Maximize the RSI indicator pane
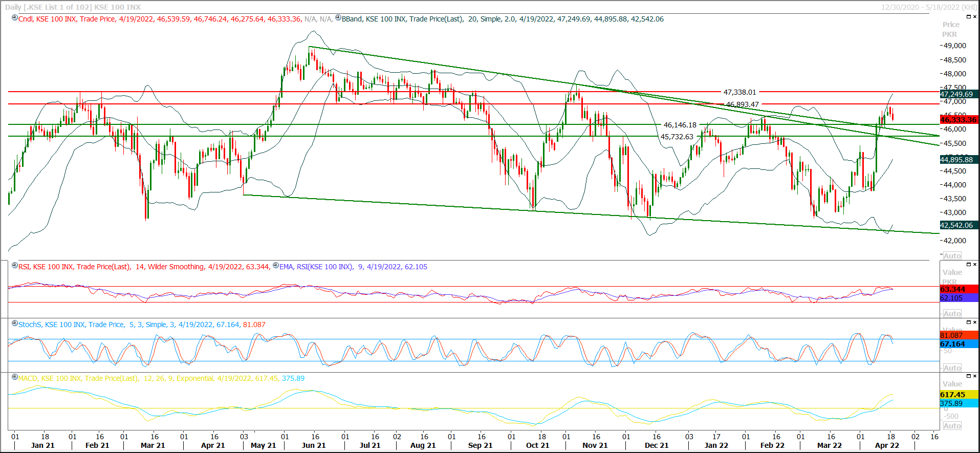 point(968,265)
